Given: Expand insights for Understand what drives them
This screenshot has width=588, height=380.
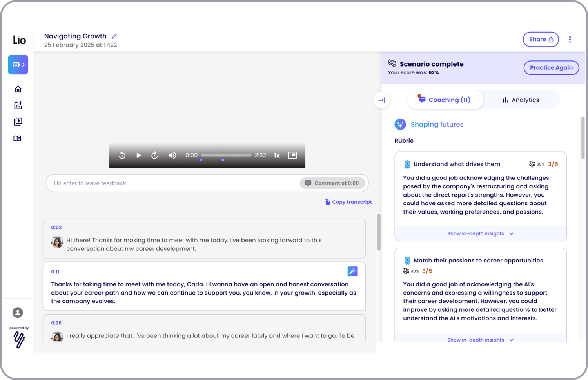Looking at the screenshot, I should tap(480, 233).
